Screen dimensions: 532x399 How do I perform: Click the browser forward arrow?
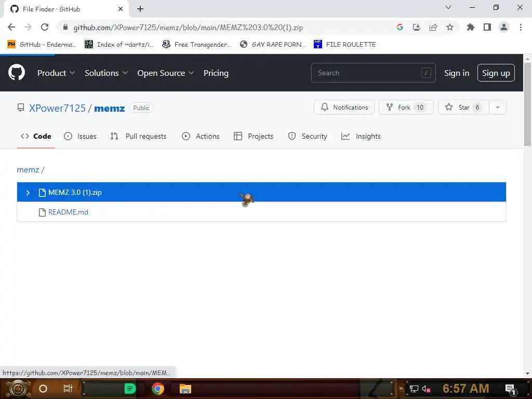28,27
